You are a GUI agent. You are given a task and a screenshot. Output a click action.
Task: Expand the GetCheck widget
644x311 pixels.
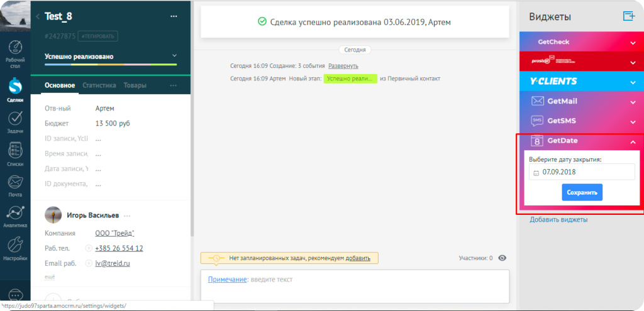pyautogui.click(x=633, y=43)
